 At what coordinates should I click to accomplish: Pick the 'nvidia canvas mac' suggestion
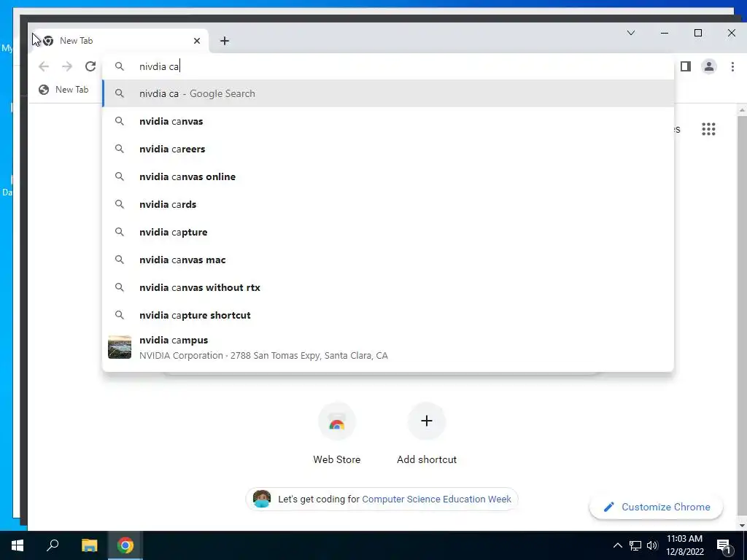pyautogui.click(x=388, y=260)
